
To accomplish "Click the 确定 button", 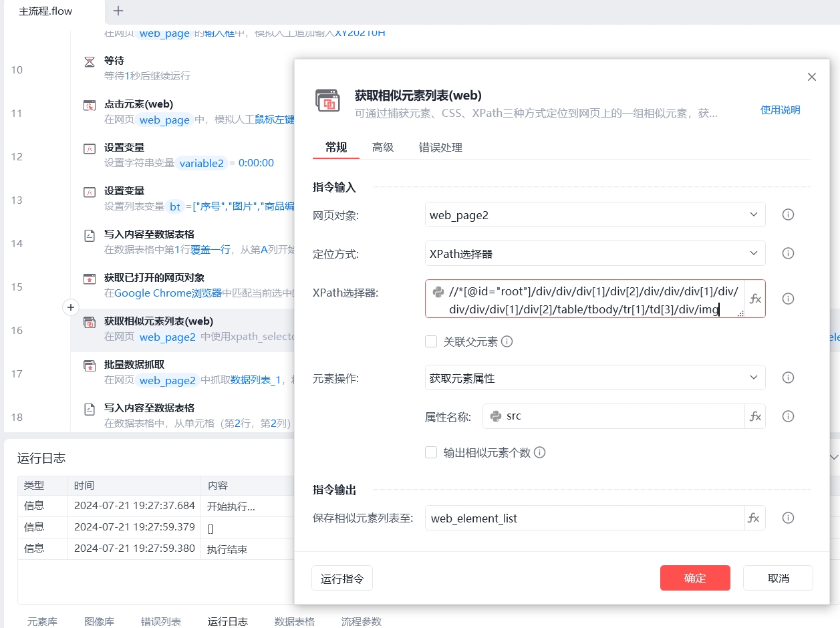I will tap(695, 578).
